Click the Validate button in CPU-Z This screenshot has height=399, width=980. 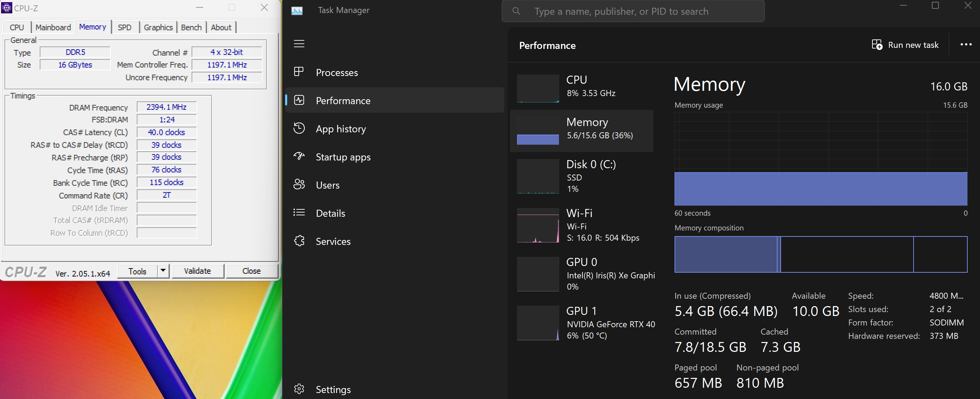198,271
